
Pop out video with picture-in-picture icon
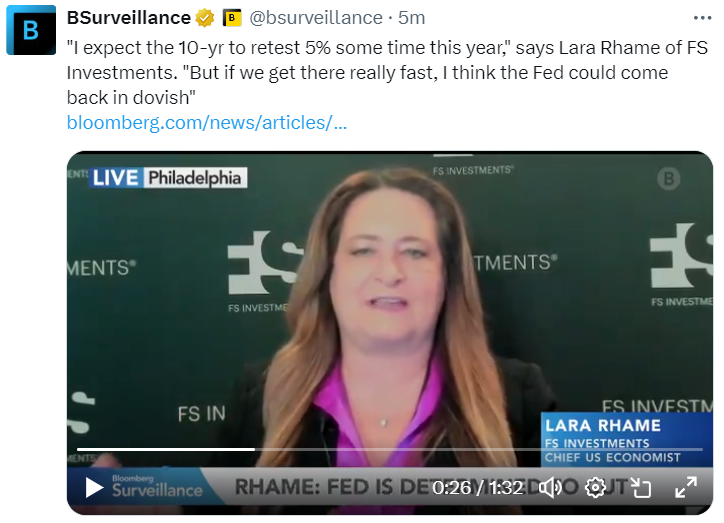click(640, 487)
